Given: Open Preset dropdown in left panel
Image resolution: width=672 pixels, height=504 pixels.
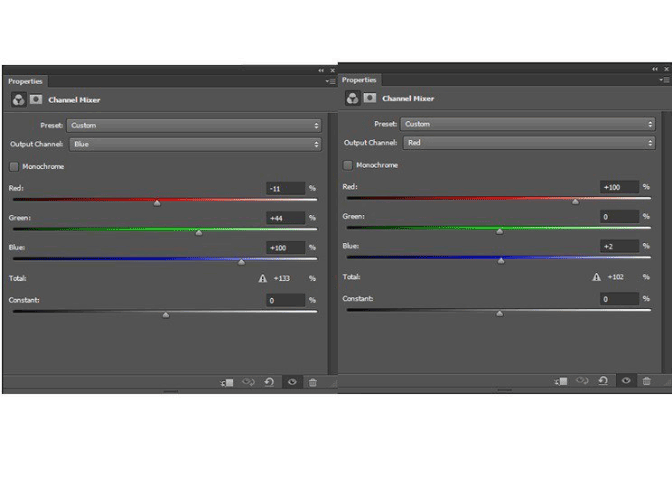Looking at the screenshot, I should coord(194,126).
